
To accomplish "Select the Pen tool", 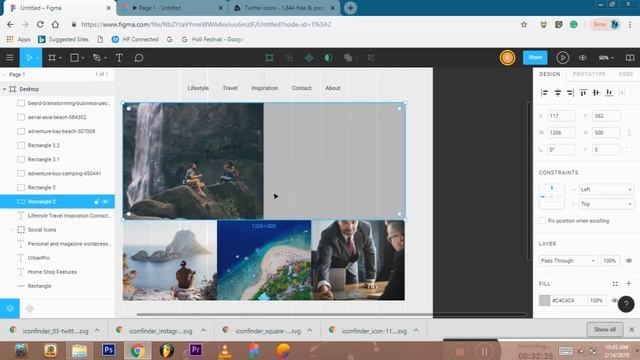I will click(x=97, y=58).
